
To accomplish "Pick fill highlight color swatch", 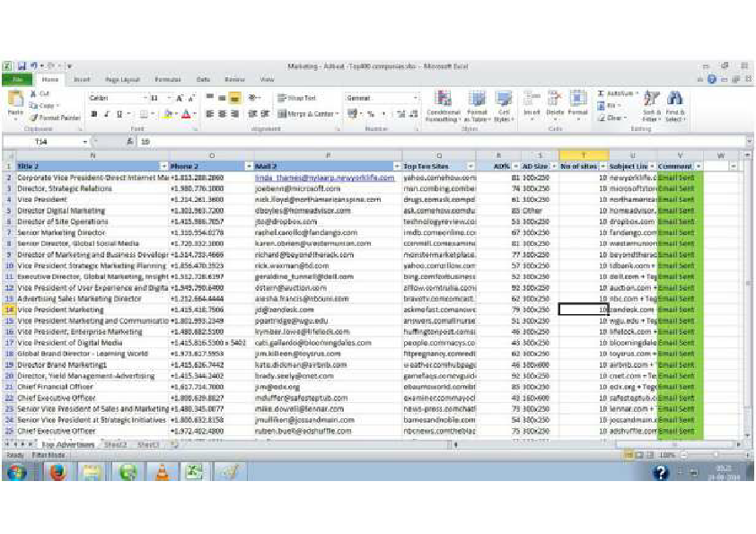I will click(x=167, y=114).
